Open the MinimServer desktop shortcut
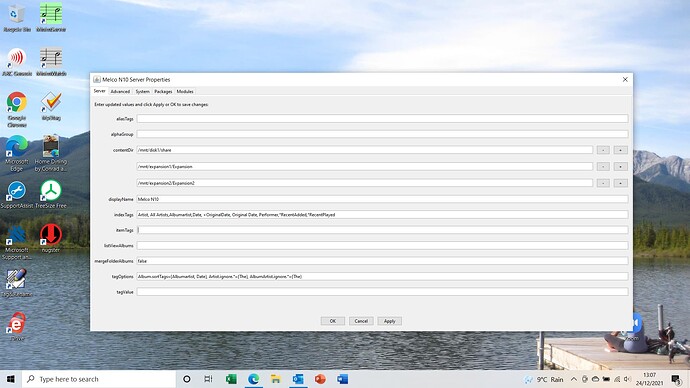Viewport: 690px width, 388px height. (51, 17)
